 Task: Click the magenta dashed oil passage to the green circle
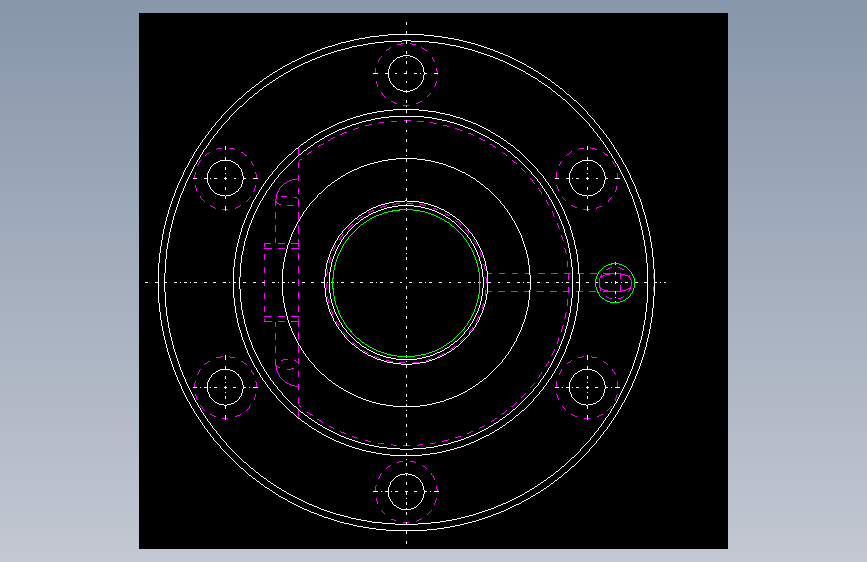pos(542,283)
